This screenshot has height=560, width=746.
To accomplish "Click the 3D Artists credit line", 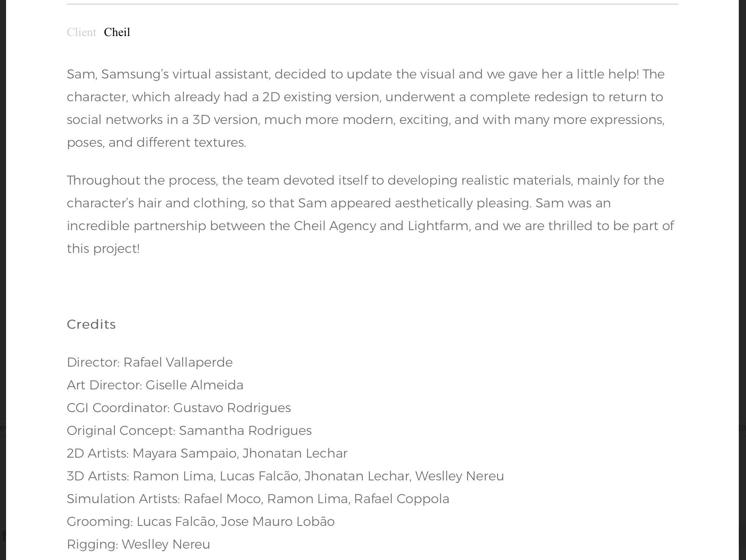I will point(285,476).
